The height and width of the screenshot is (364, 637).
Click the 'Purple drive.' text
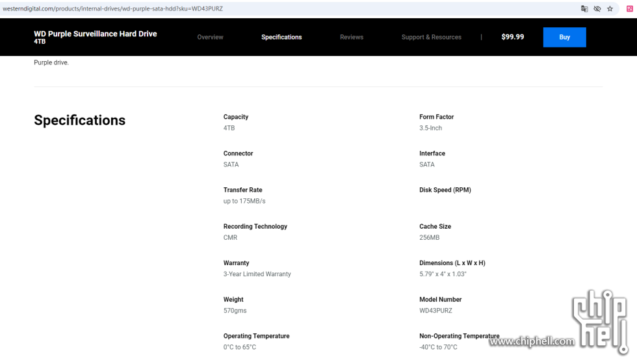tap(51, 62)
